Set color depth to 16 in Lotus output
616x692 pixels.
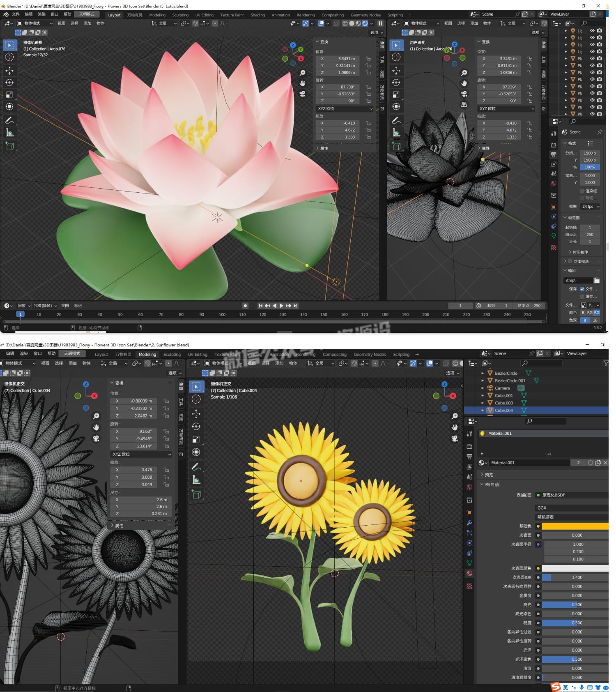(595, 321)
